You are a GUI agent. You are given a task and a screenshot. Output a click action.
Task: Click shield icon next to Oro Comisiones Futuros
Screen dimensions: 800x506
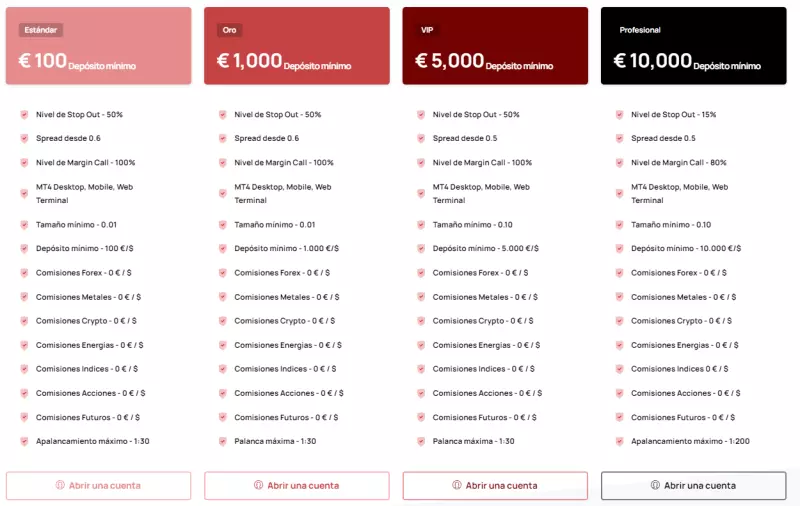click(222, 417)
